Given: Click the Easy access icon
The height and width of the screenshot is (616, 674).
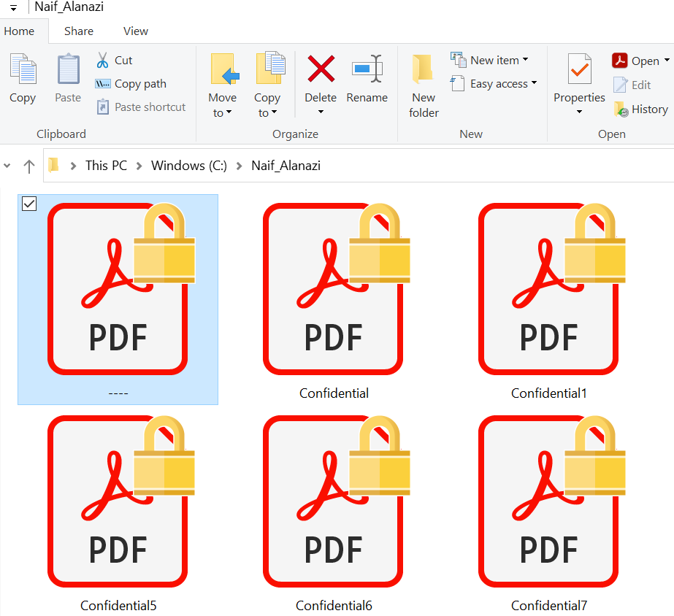Looking at the screenshot, I should point(458,83).
